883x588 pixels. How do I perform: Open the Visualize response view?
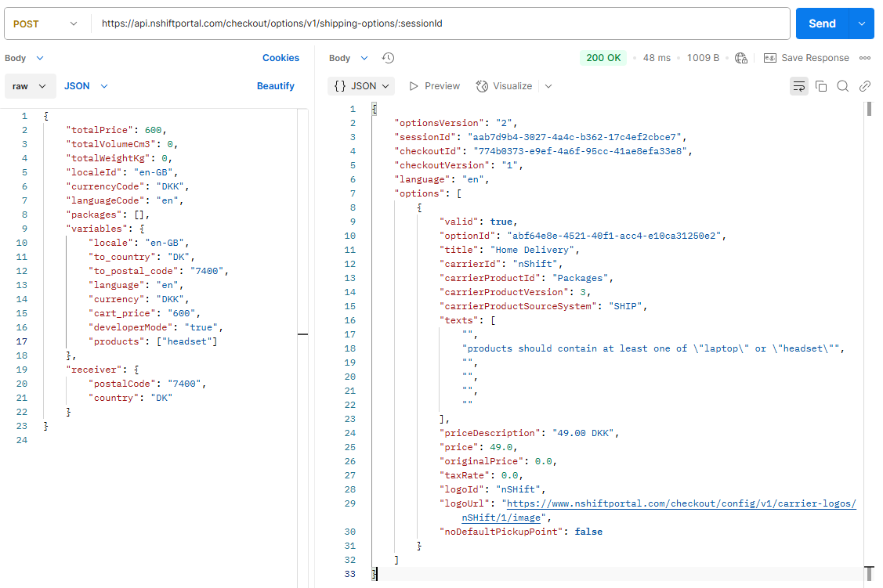[x=505, y=86]
